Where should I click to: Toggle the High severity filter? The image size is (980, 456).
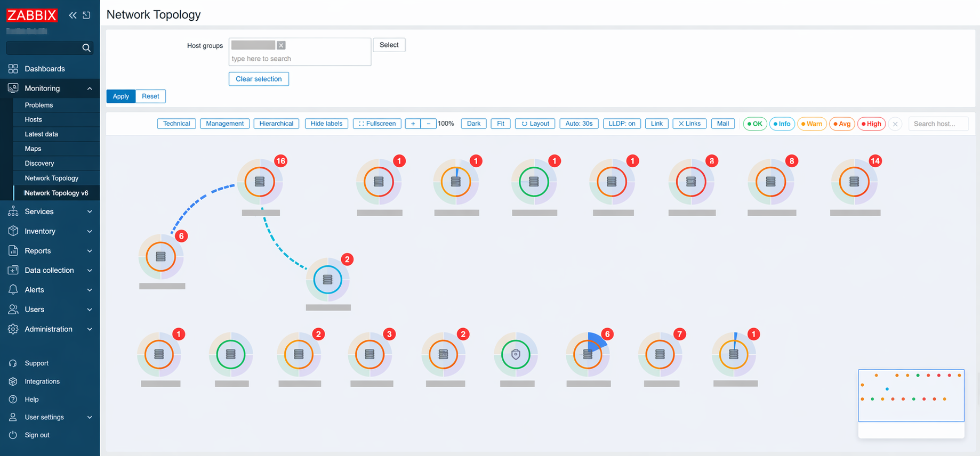871,124
